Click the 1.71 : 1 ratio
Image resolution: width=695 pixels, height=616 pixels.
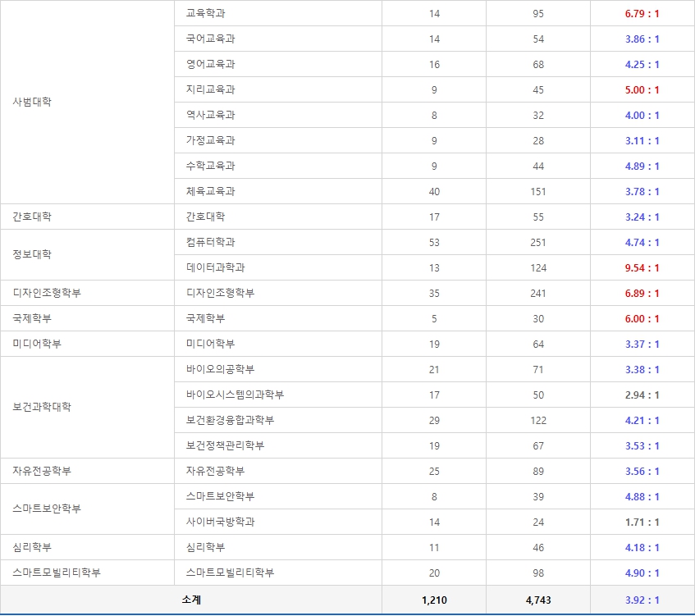(642, 522)
